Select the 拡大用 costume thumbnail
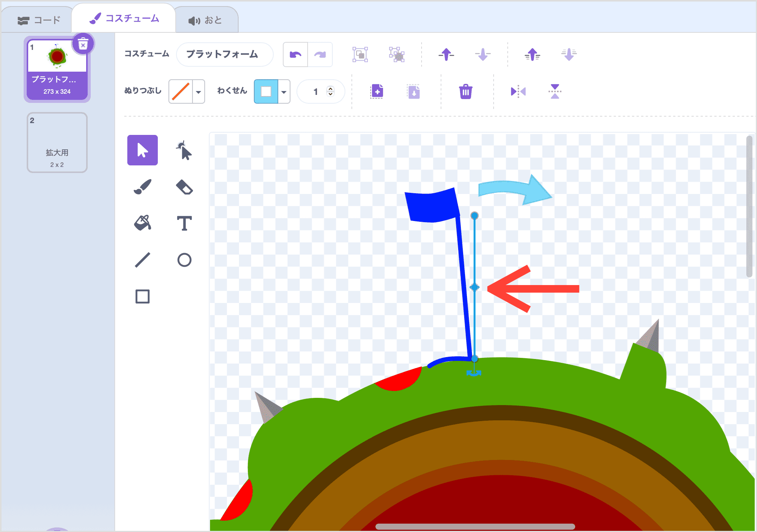 [x=57, y=142]
